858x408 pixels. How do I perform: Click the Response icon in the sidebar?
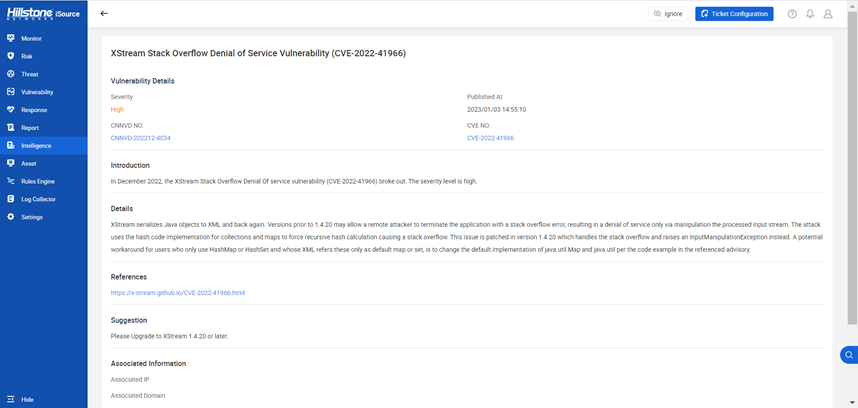tap(10, 110)
